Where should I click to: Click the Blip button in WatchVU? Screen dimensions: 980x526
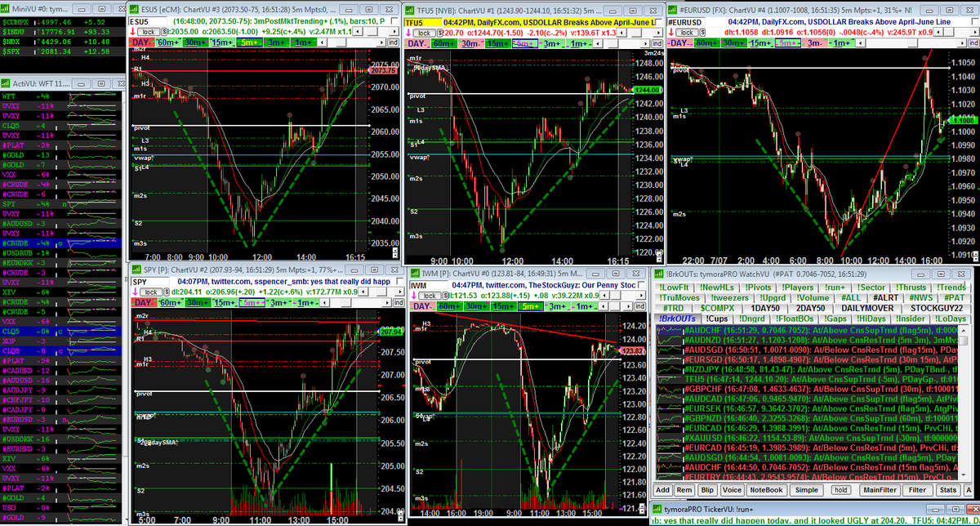click(x=707, y=490)
